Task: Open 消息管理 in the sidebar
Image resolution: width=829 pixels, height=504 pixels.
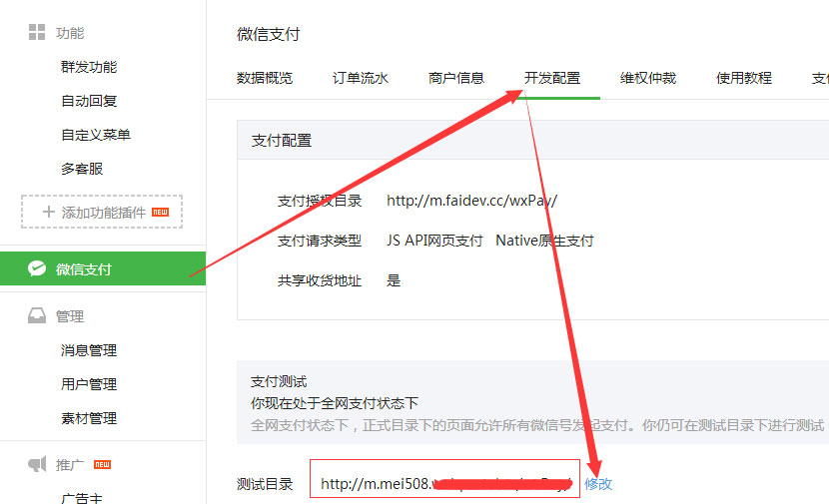Action: tap(89, 350)
